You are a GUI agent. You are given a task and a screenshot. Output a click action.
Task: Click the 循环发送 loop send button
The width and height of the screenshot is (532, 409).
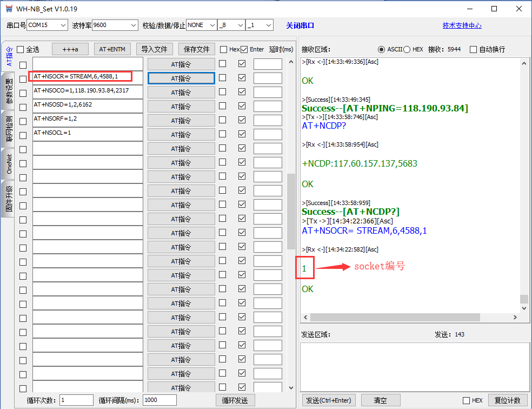tap(235, 400)
